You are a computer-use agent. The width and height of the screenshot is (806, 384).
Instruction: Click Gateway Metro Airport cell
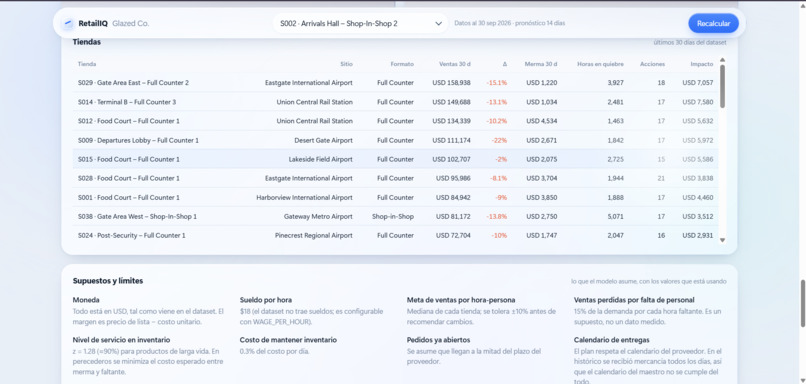coord(318,216)
